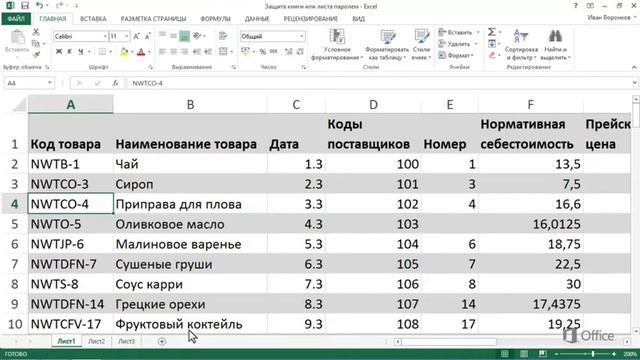Open Найти и выделить dropdown
This screenshot has height=360, width=640.
coord(555,45)
